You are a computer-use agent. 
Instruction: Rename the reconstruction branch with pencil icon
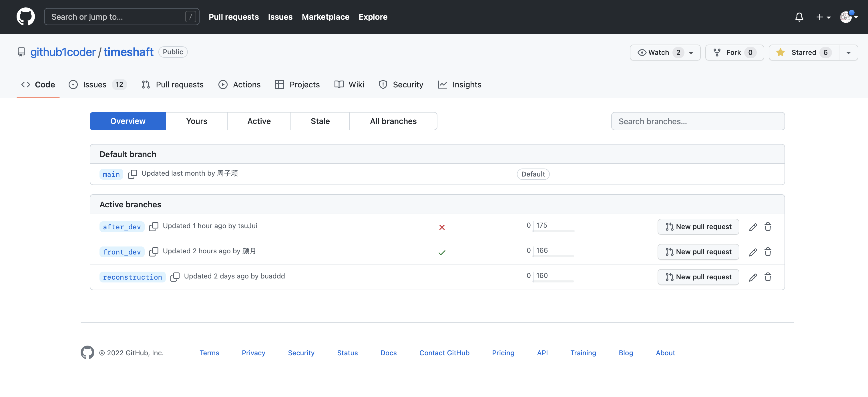[753, 277]
